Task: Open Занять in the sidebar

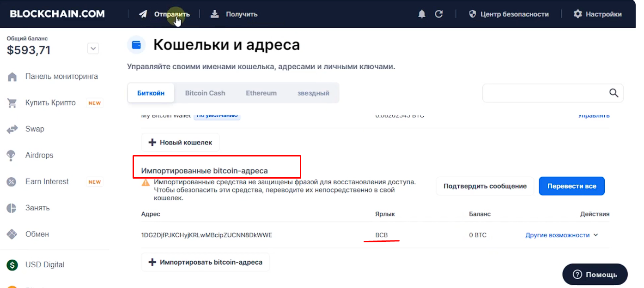Action: (x=37, y=208)
